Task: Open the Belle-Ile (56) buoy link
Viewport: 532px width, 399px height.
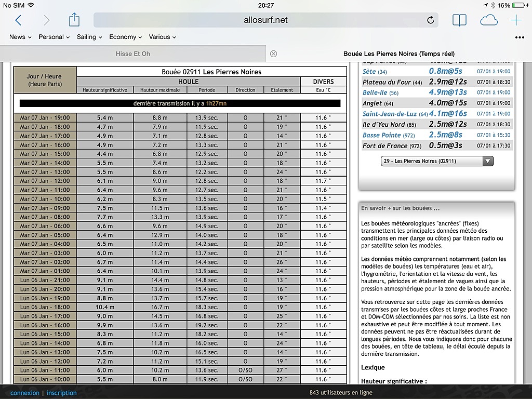Action: pyautogui.click(x=380, y=92)
